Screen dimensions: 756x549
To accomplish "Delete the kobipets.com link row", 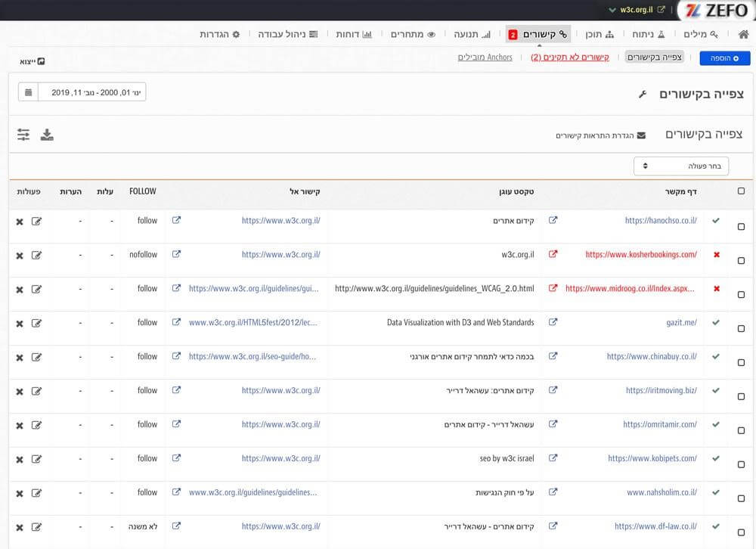I will (x=20, y=460).
